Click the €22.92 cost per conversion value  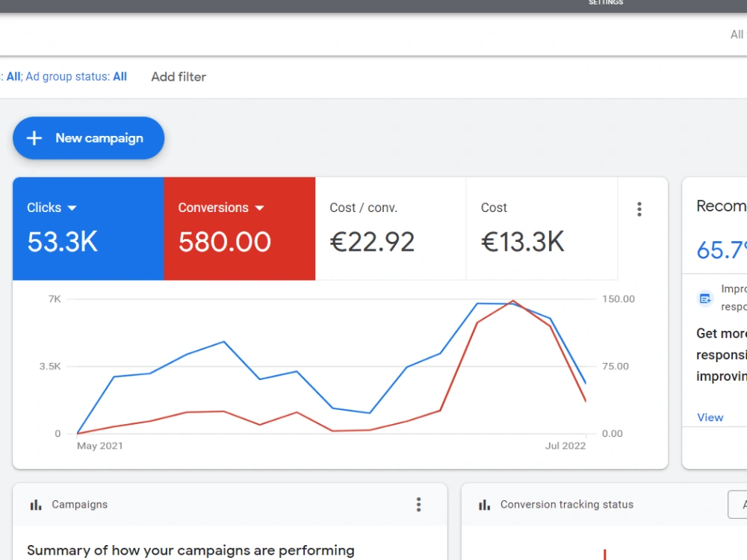click(372, 242)
